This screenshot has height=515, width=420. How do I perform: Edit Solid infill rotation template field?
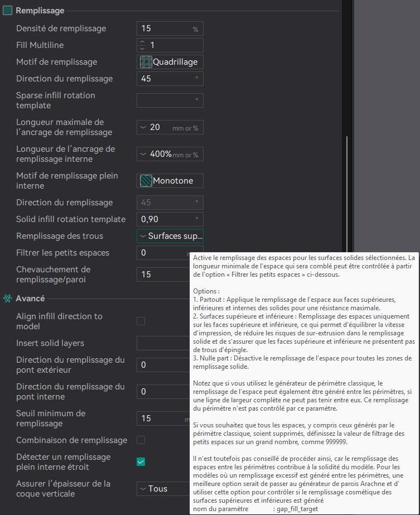(x=170, y=219)
